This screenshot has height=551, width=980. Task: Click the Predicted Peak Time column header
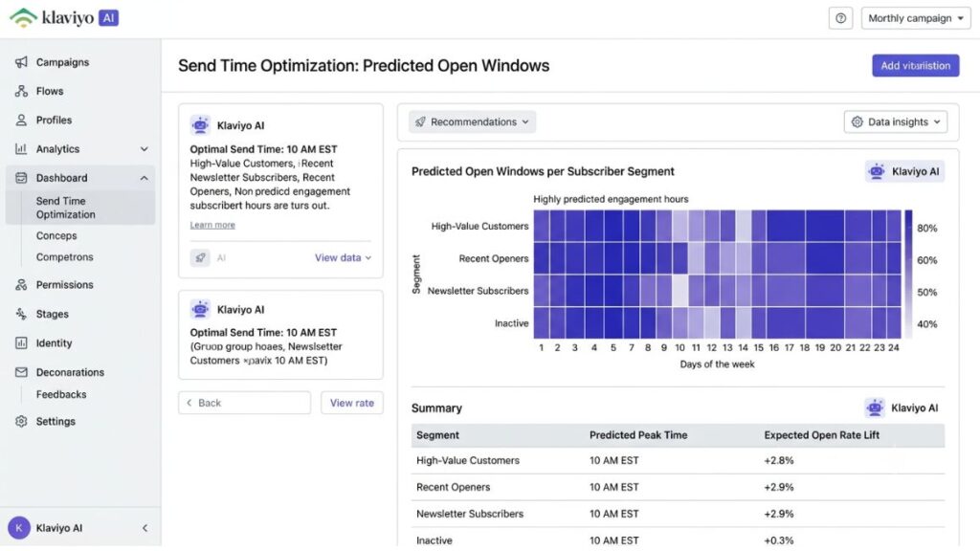(638, 435)
